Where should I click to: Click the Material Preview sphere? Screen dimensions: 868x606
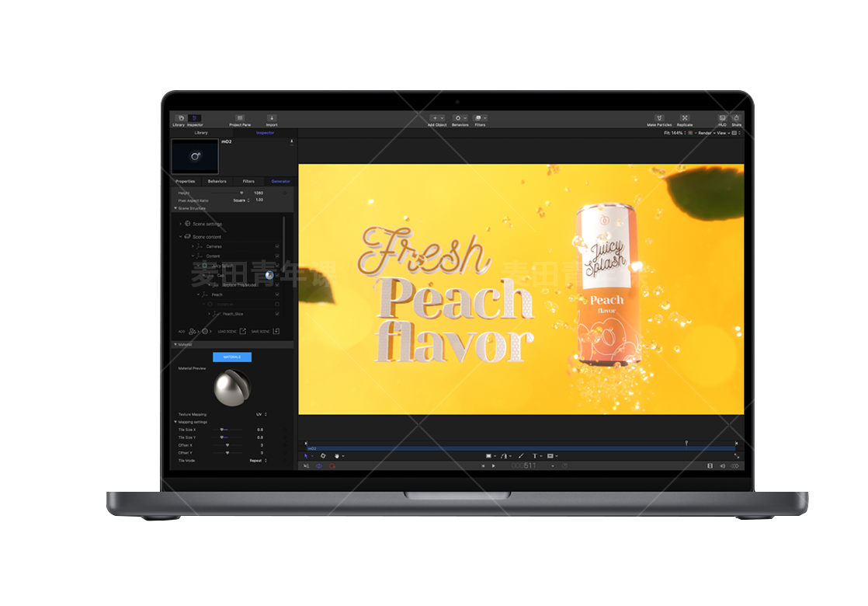pos(232,387)
